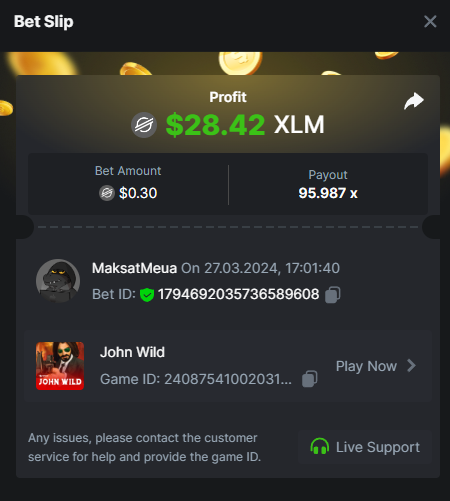Click the Stellar icon next to $0.30
450x501 pixels.
(107, 193)
